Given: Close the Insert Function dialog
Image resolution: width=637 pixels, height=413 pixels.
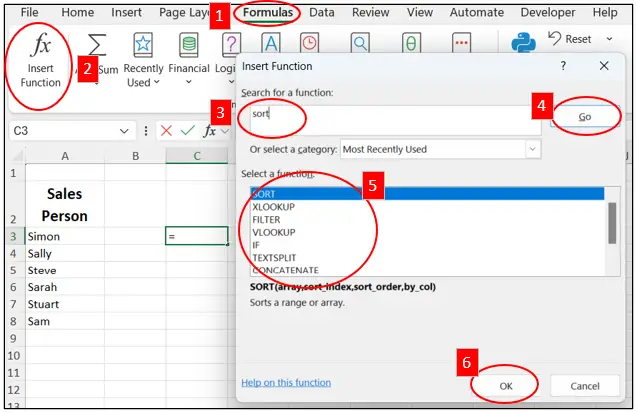Looking at the screenshot, I should 604,65.
